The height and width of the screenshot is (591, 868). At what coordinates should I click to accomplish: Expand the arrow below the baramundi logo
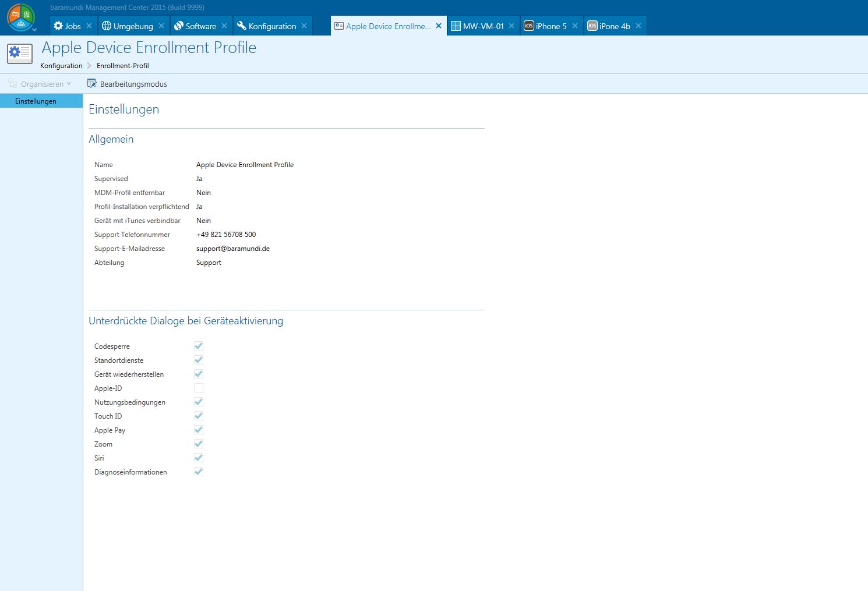(x=34, y=29)
